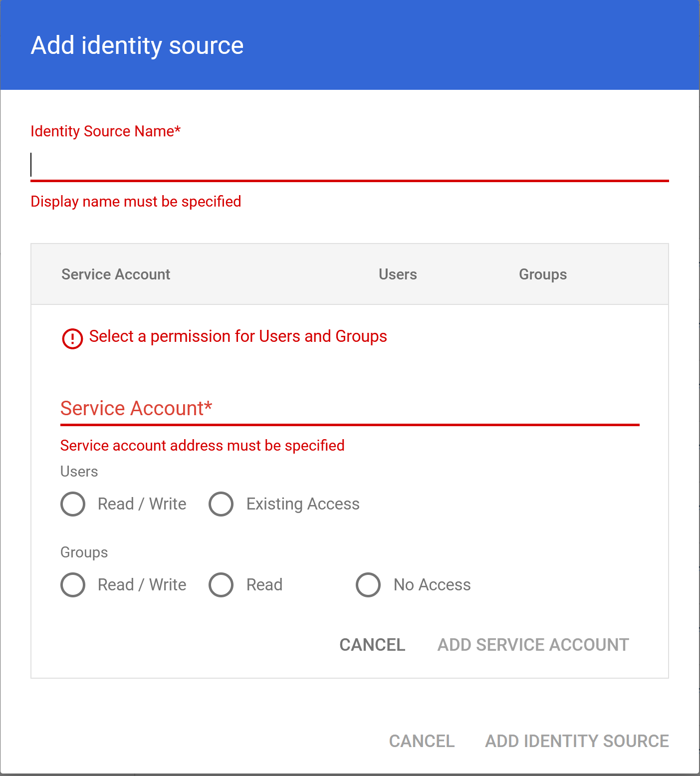Select Read / Write permission for Groups
Screen dimensions: 700x776
coord(73,585)
